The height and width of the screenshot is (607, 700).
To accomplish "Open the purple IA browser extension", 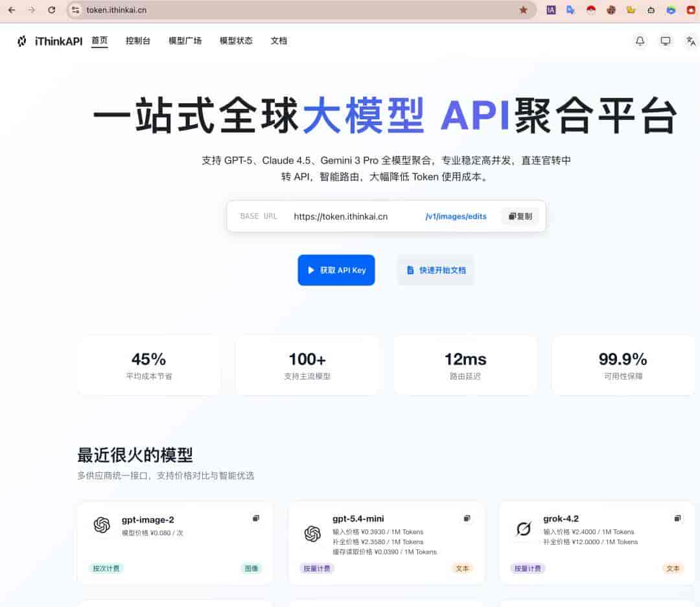I will (551, 10).
